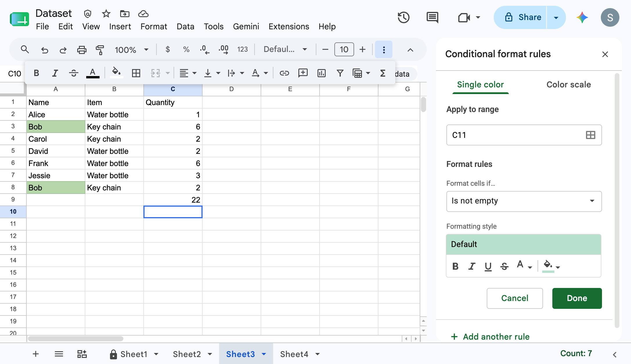Open the 123 more formats menu
Image resolution: width=631 pixels, height=364 pixels.
[x=242, y=50]
